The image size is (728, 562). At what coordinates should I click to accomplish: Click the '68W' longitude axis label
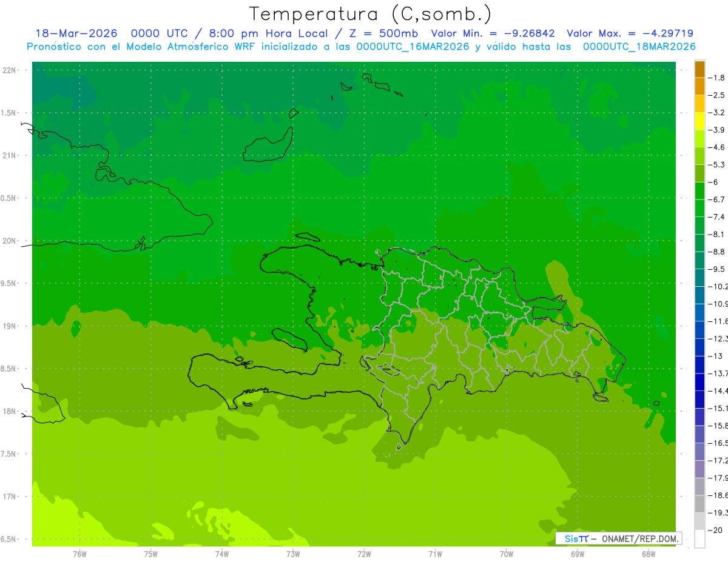tap(649, 554)
